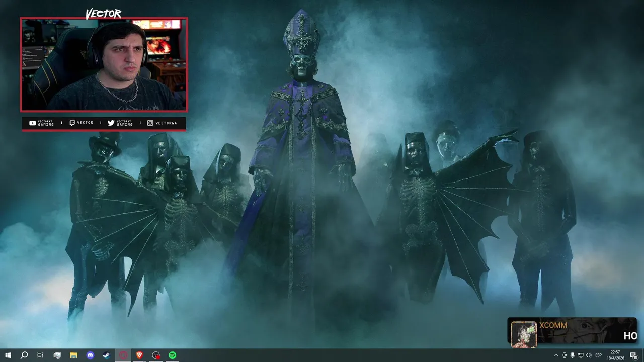Screen dimensions: 644x362
Task: Click the Meet Now camera tray icon
Action: click(x=565, y=355)
